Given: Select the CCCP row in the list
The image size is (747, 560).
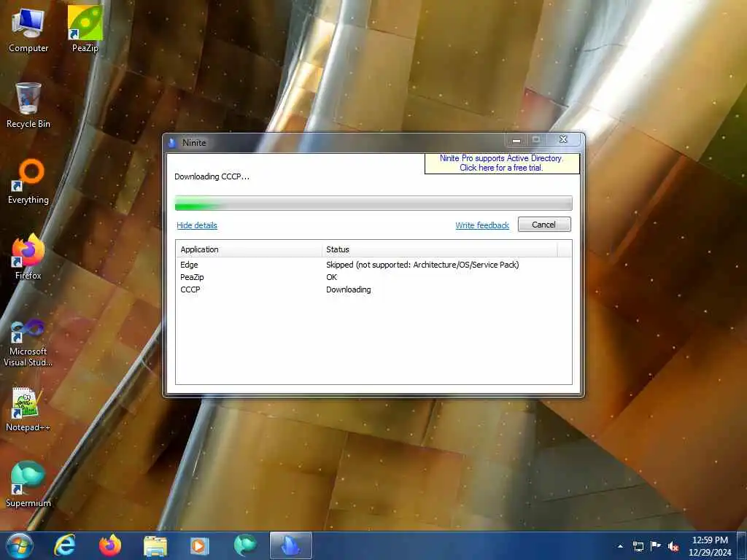Looking at the screenshot, I should click(373, 289).
